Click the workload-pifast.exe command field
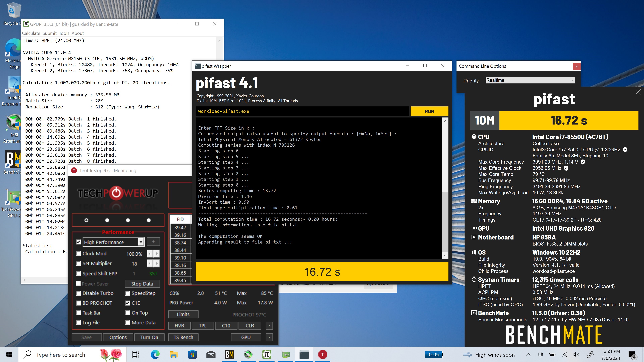 (302, 111)
